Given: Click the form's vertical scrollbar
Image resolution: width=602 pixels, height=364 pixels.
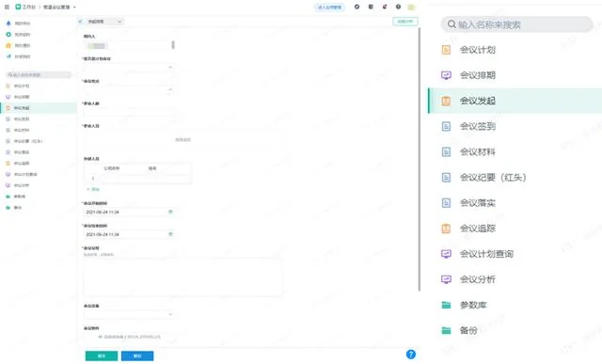Looking at the screenshot, I should tap(420, 159).
